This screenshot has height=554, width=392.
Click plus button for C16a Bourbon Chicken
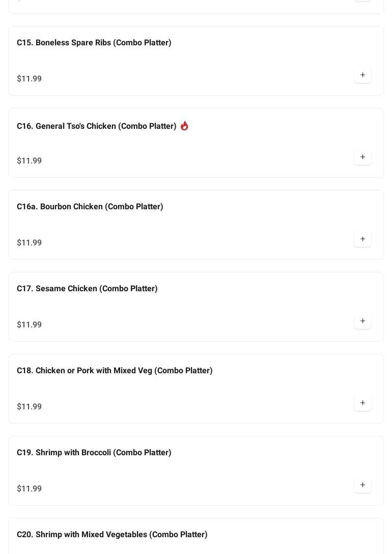click(362, 239)
